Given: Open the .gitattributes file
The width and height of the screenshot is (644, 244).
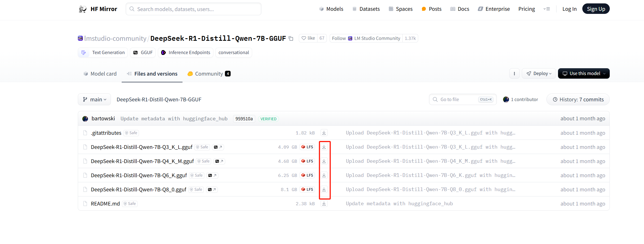Looking at the screenshot, I should pyautogui.click(x=106, y=133).
